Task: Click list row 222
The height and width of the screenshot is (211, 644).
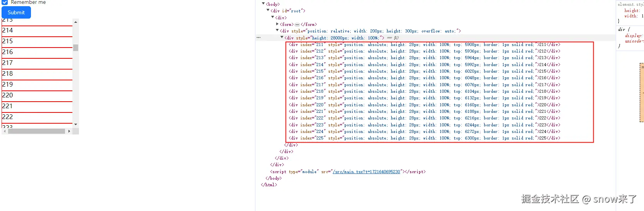Action: coord(37,117)
